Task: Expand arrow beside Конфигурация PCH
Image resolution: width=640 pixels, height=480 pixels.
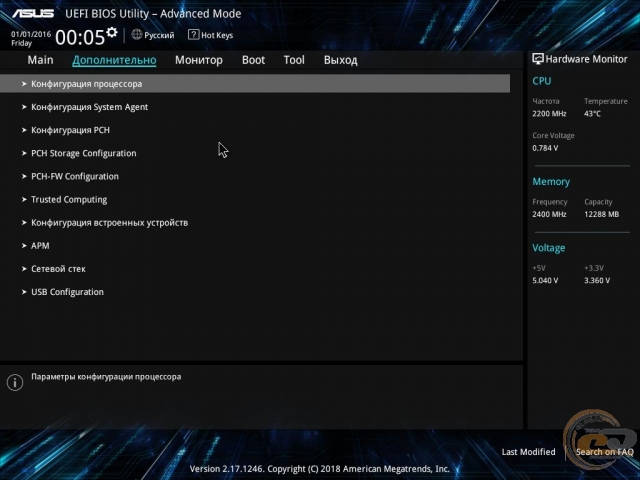Action: [x=24, y=130]
